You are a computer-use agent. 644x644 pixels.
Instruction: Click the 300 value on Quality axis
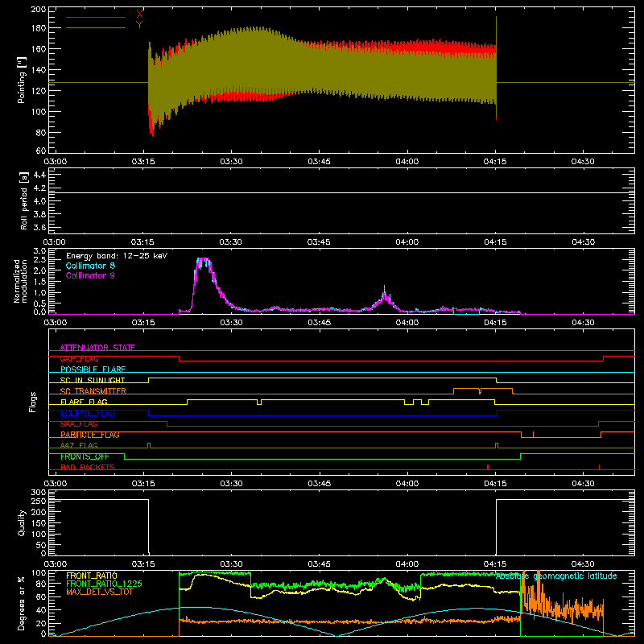38,493
